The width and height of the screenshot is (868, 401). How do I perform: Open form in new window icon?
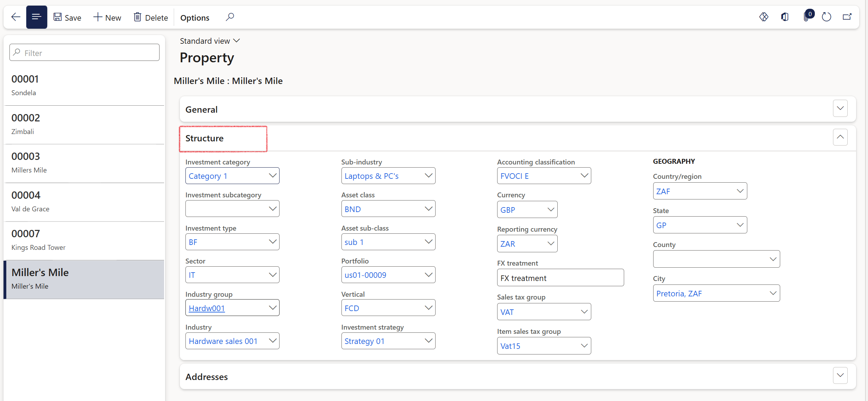pos(847,17)
